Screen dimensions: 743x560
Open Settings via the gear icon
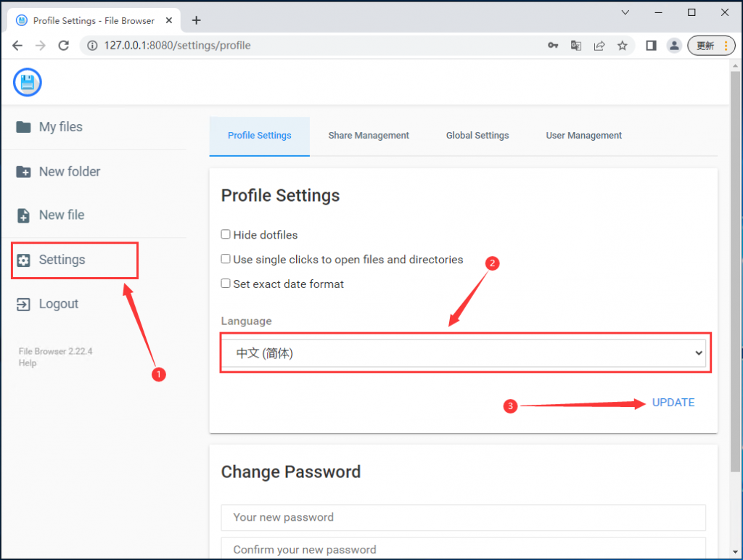(22, 260)
